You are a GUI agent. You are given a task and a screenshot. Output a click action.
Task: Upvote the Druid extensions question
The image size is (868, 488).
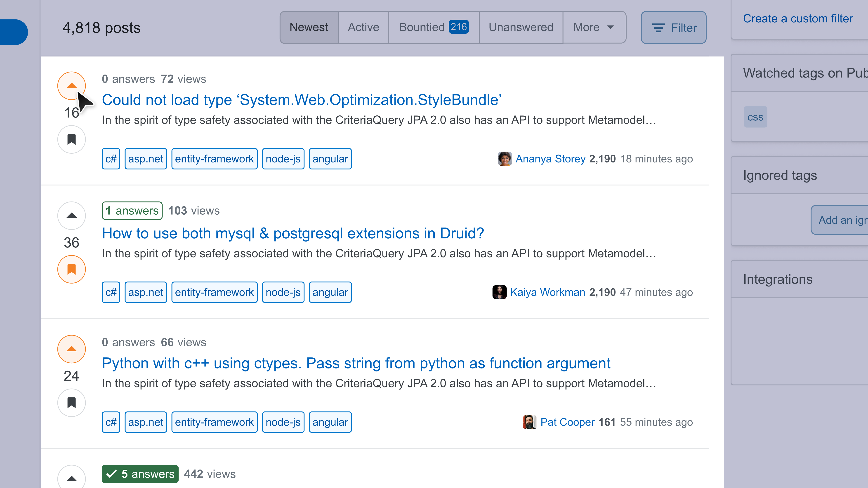[x=71, y=216]
